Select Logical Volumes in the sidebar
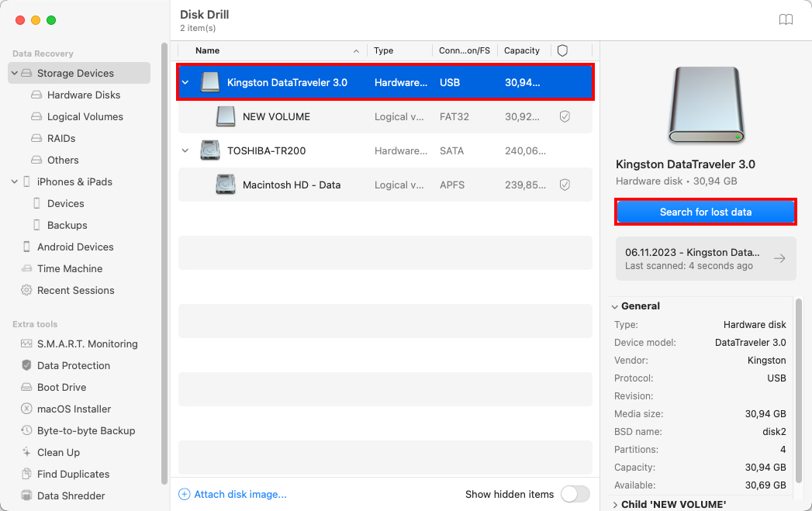The width and height of the screenshot is (812, 511). (85, 116)
